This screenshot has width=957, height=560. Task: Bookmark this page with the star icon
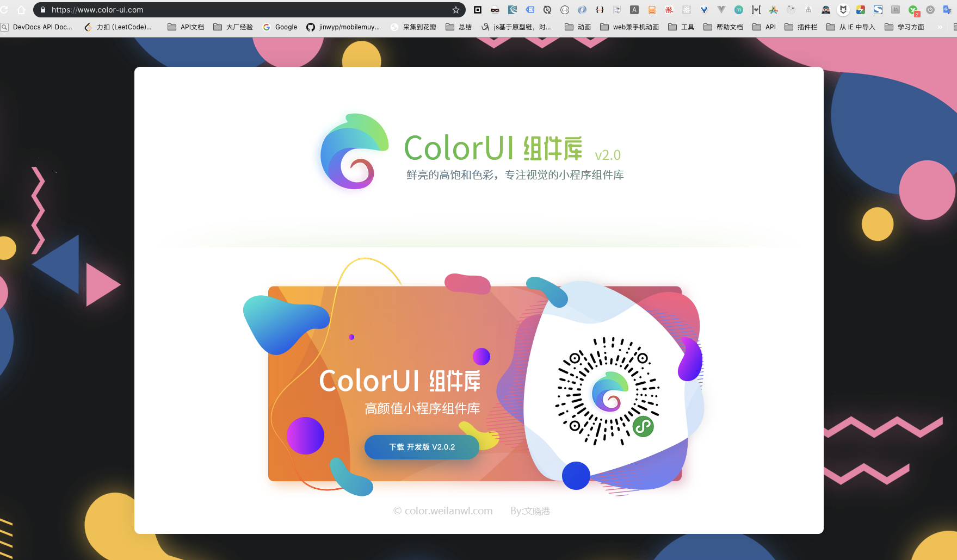point(456,10)
